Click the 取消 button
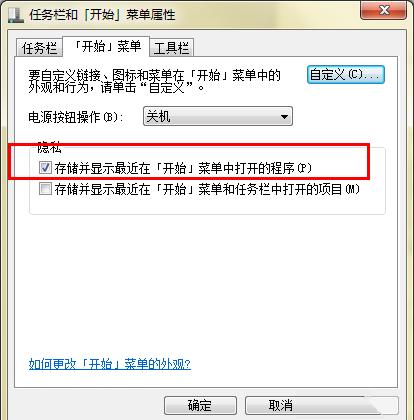 click(x=281, y=405)
